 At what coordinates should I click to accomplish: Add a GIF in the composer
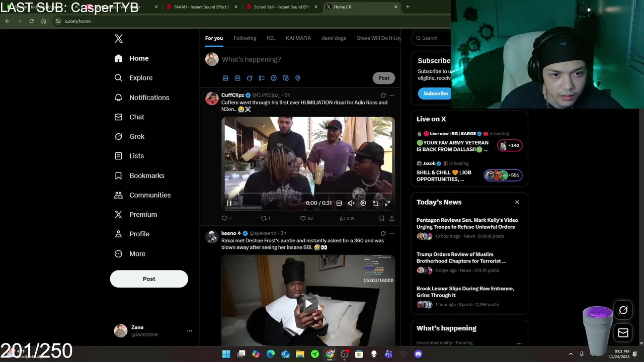tap(237, 78)
